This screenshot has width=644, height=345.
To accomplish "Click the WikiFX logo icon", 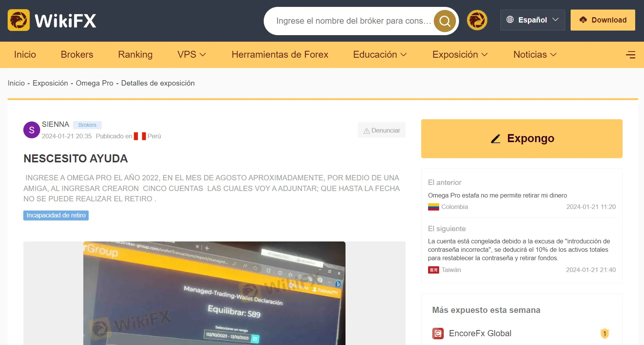I will pyautogui.click(x=19, y=20).
